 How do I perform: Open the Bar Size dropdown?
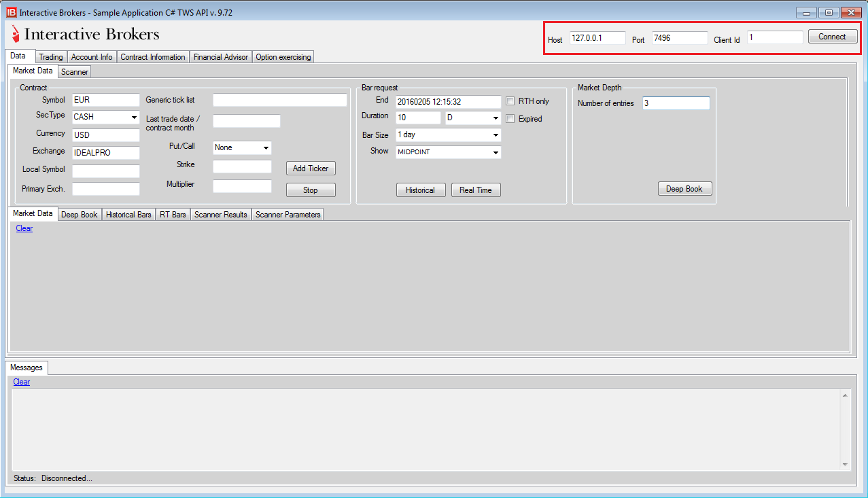point(449,135)
